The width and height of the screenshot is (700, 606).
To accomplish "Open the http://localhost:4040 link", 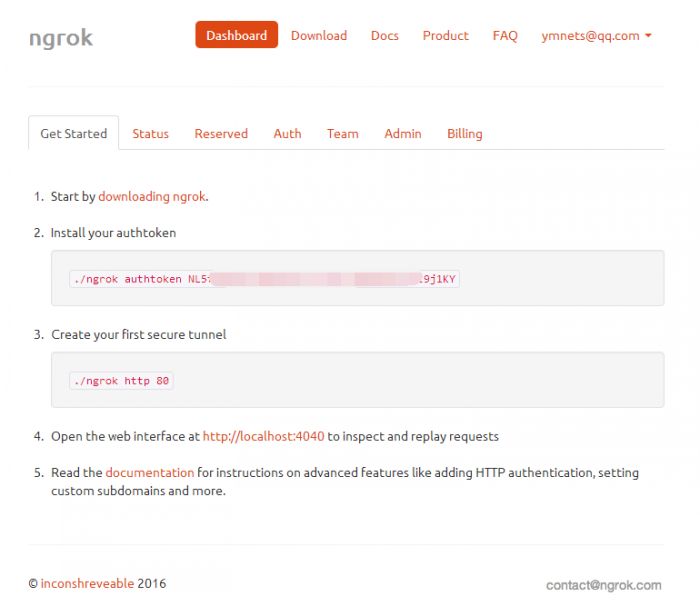I will tap(263, 436).
